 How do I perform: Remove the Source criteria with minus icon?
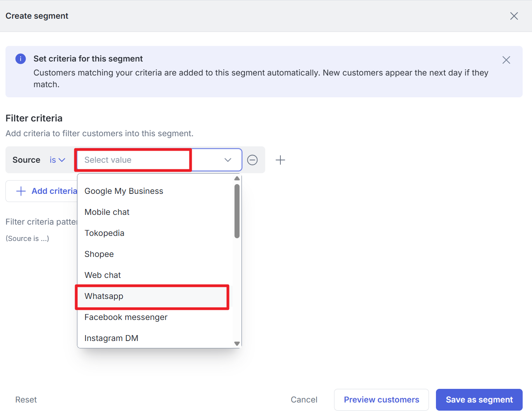coord(252,160)
